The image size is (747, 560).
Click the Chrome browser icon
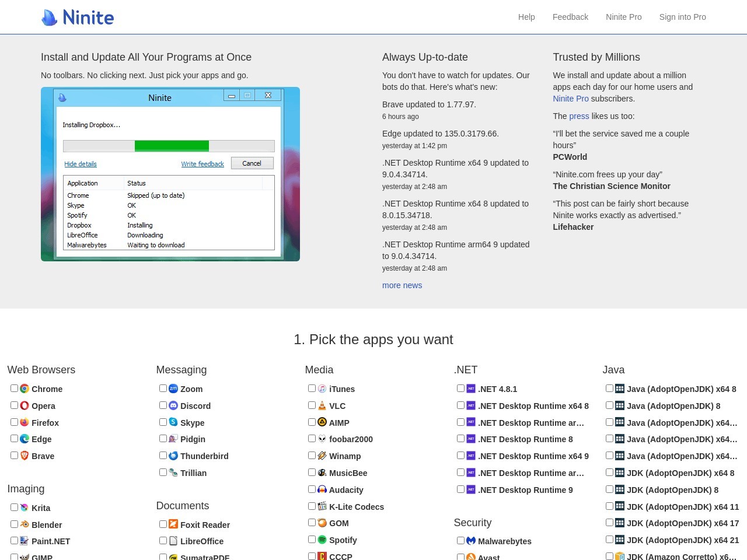[x=25, y=388]
